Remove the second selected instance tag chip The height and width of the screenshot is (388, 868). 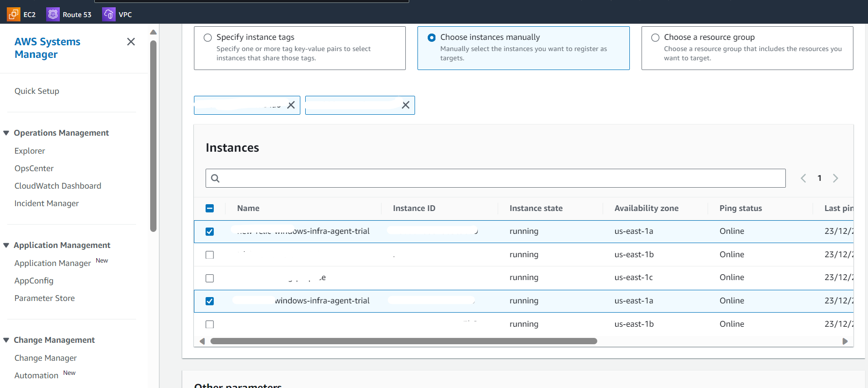tap(406, 105)
